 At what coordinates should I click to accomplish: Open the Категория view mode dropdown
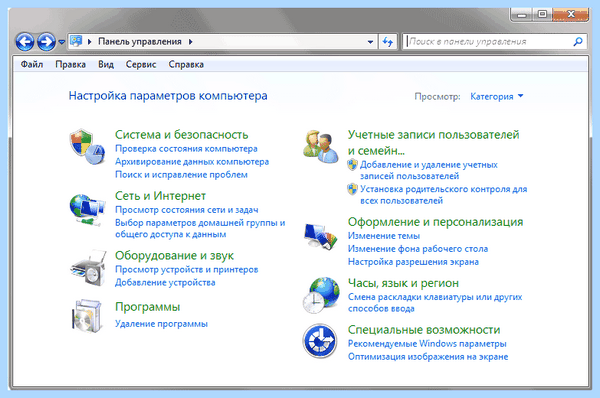(x=497, y=96)
